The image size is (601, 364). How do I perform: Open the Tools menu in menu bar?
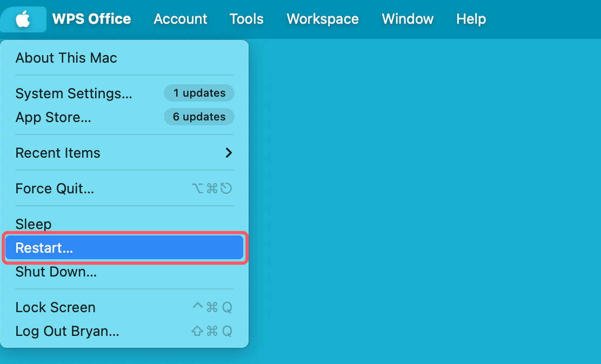point(246,19)
